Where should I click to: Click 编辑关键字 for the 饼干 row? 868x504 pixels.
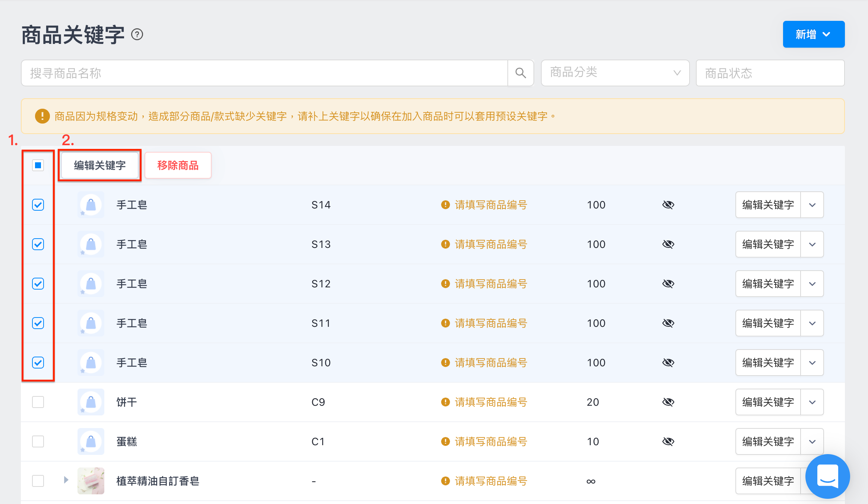pos(768,402)
